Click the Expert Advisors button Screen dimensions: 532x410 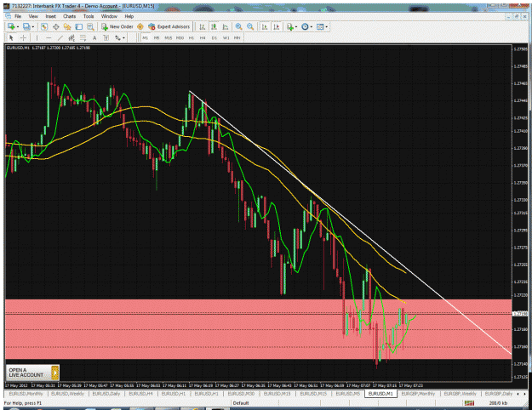169,26
